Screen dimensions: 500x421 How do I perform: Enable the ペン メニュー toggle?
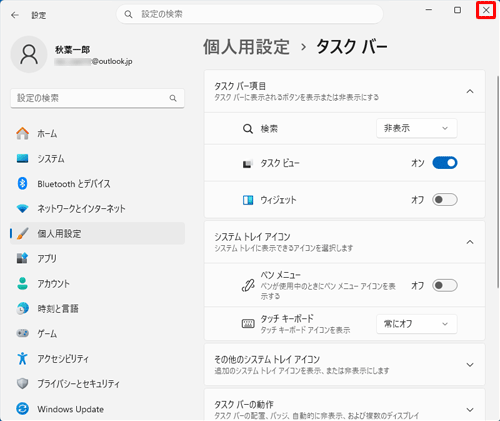[445, 285]
